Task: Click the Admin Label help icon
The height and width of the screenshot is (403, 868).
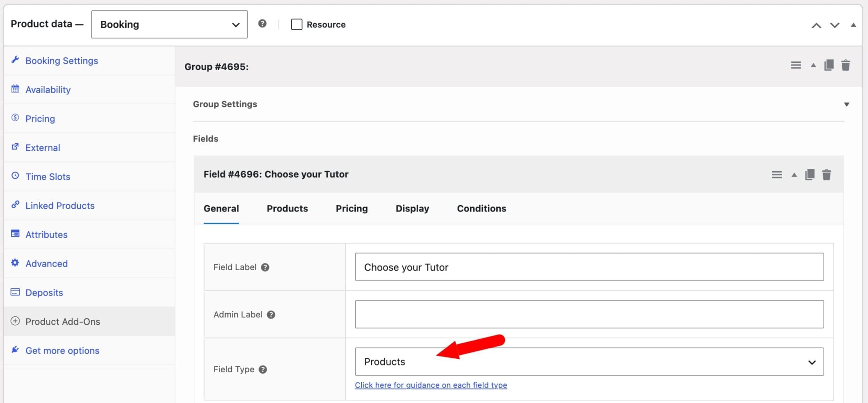Action: coord(271,314)
